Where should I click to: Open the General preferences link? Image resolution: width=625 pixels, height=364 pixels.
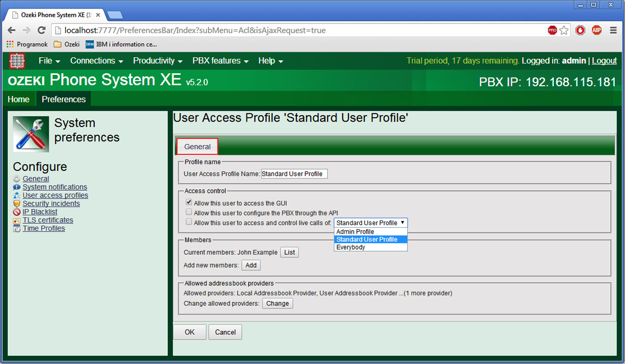tap(36, 179)
